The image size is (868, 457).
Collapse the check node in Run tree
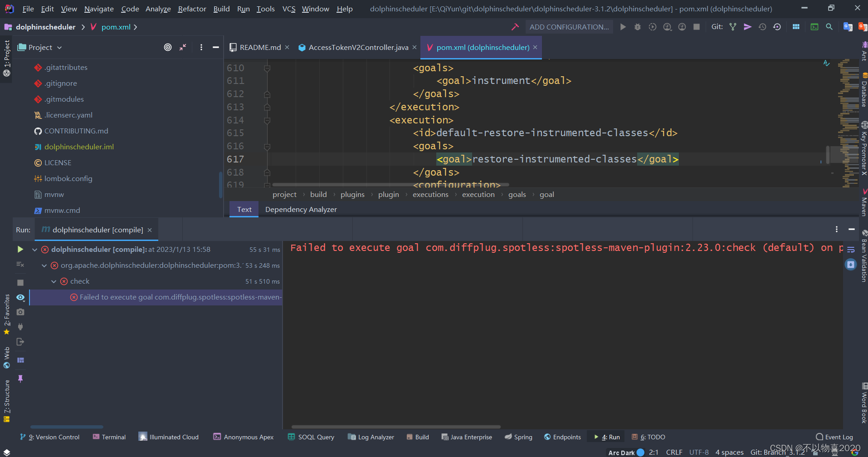point(54,281)
